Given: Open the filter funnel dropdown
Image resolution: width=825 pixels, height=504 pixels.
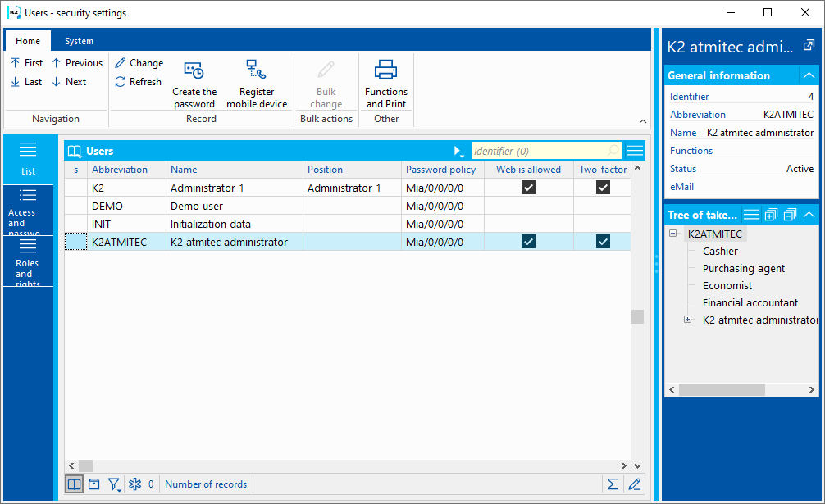Looking at the screenshot, I should (x=114, y=484).
